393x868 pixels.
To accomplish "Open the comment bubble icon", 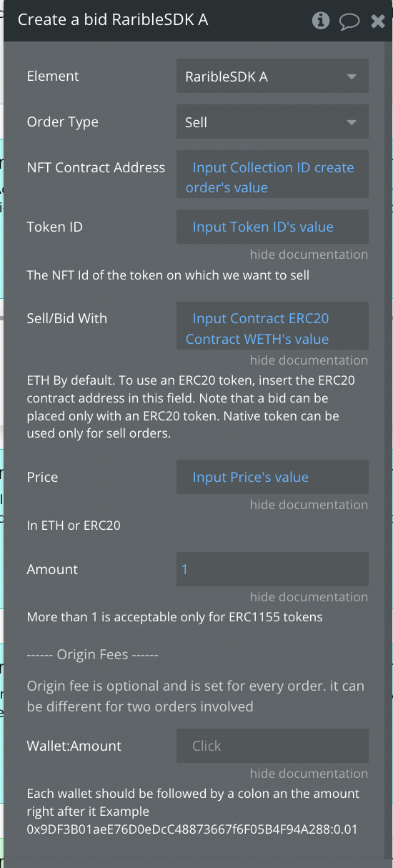I will (x=349, y=21).
